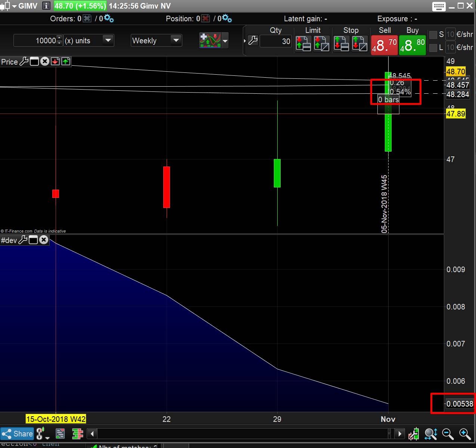Click the 48.457 price axis label
This screenshot has height=448, width=476.
coord(458,85)
